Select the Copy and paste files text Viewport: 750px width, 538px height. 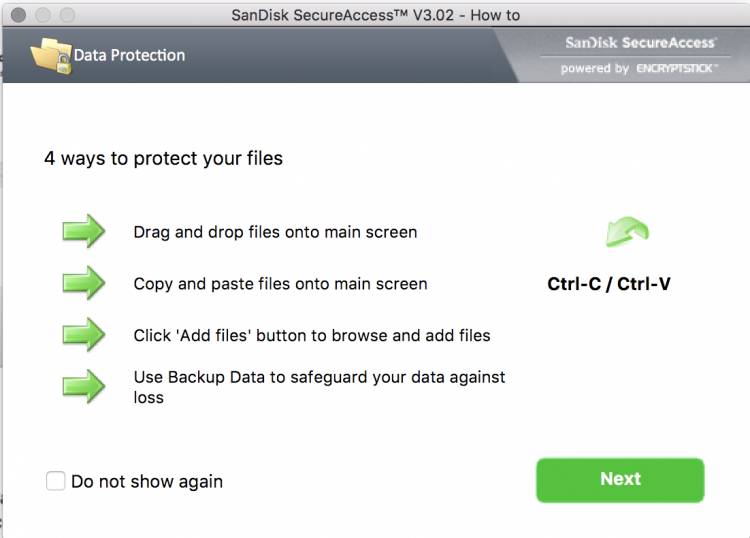[x=280, y=284]
